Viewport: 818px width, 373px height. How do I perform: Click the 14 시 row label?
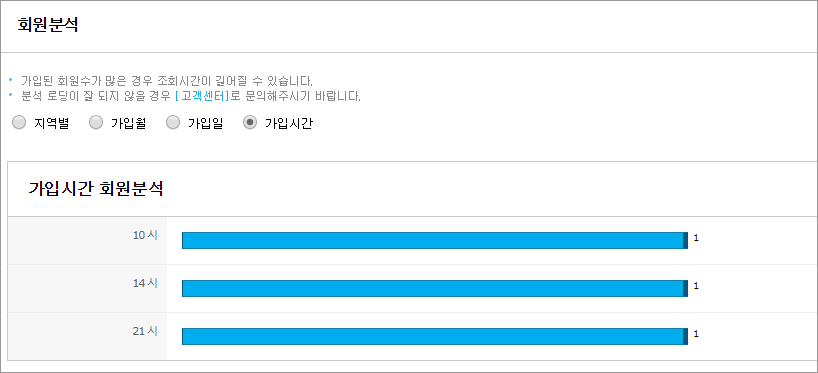pos(145,283)
